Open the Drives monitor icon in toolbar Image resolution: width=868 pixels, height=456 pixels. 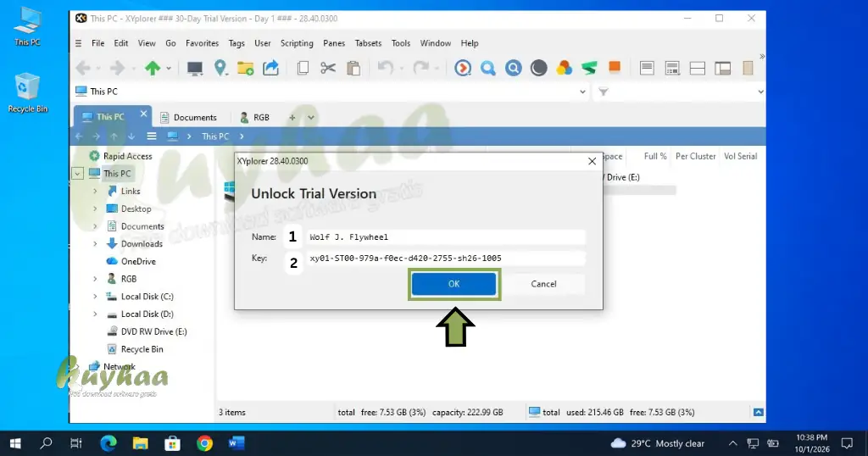(x=194, y=68)
